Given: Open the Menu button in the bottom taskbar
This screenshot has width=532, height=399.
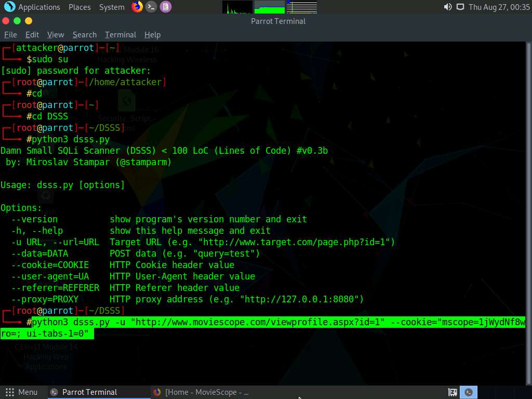Looking at the screenshot, I should coord(23,392).
